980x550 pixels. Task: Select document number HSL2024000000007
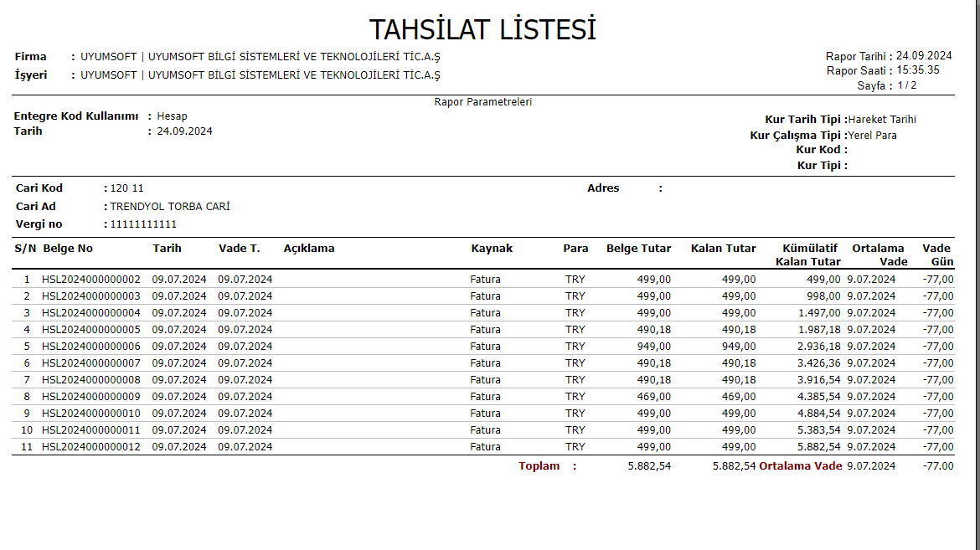click(x=91, y=363)
